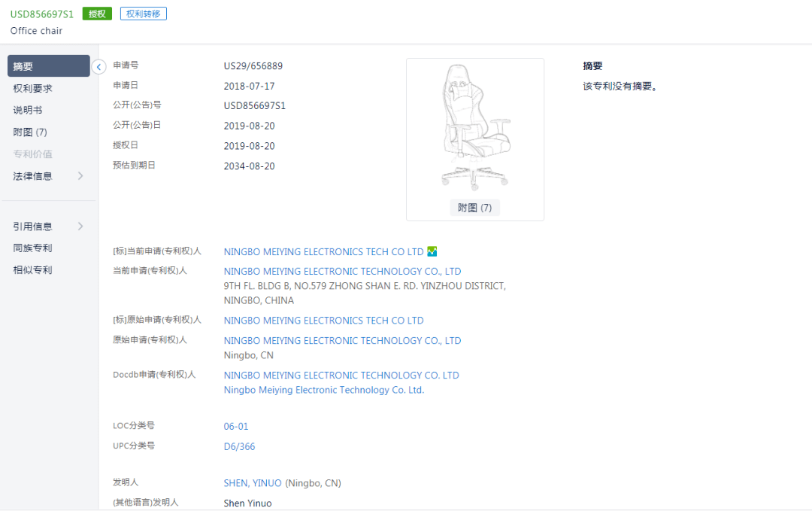This screenshot has height=511, width=812.
Task: Click inventor link SHEN, YINUO
Action: [x=253, y=483]
